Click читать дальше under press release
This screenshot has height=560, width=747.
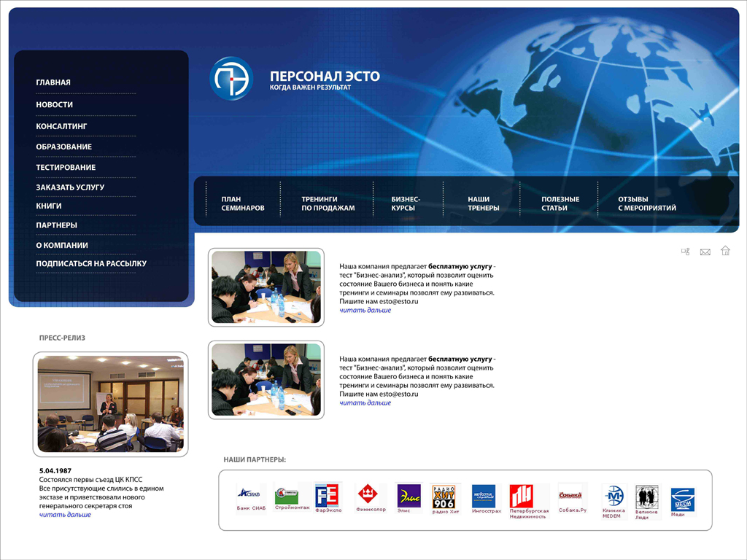(65, 515)
